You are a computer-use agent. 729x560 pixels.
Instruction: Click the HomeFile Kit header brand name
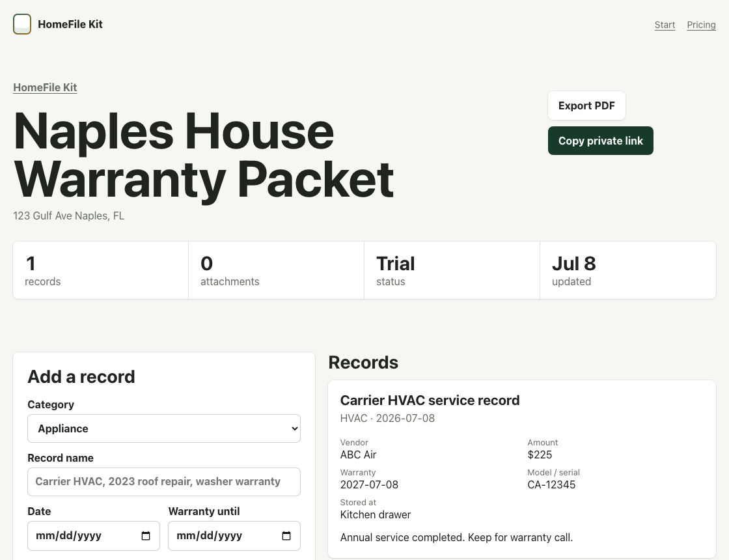point(70,24)
